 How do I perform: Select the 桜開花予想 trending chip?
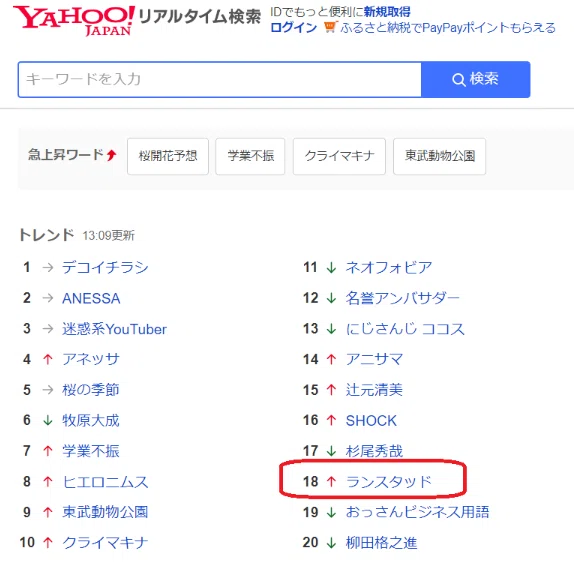click(168, 156)
